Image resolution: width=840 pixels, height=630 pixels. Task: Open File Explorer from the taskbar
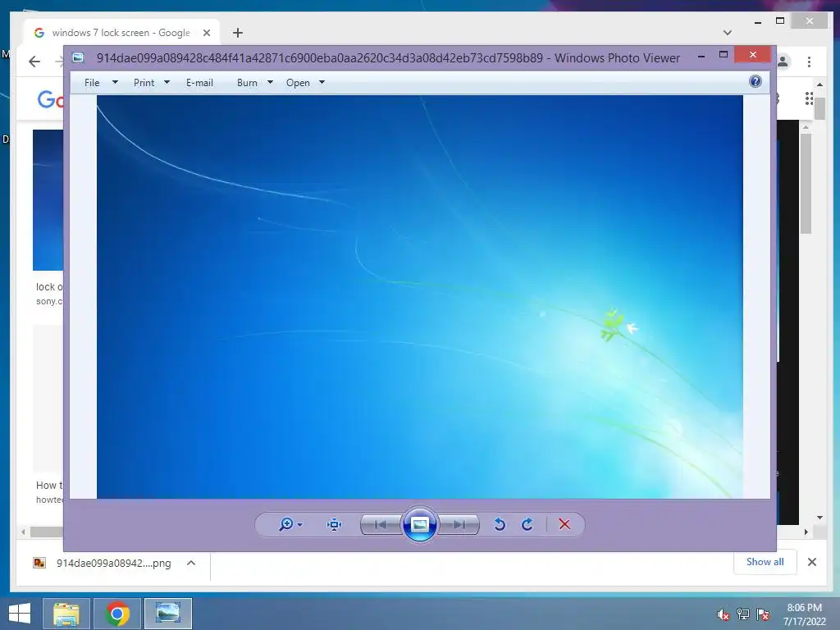(x=66, y=614)
